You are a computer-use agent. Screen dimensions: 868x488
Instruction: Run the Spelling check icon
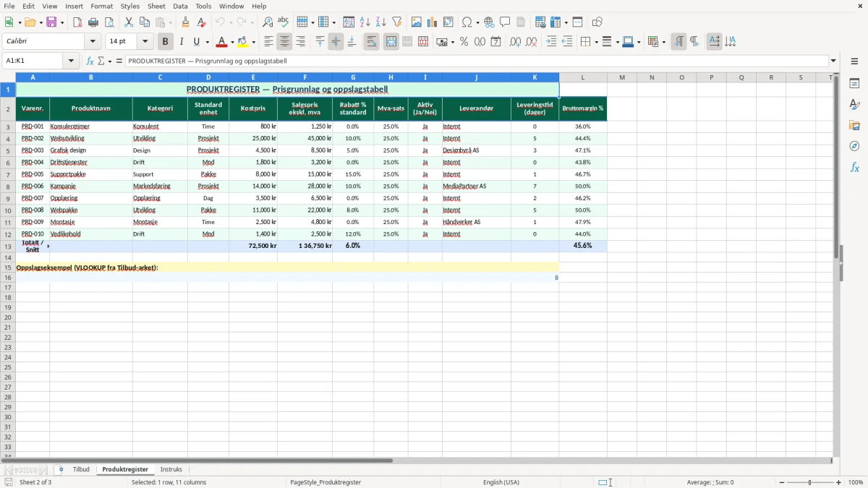coord(284,22)
